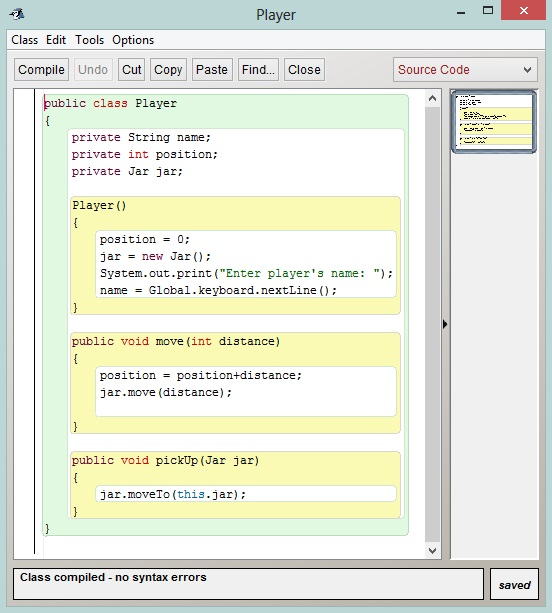The image size is (552, 613).
Task: Click the line 'position = 0;'
Action: click(x=145, y=239)
